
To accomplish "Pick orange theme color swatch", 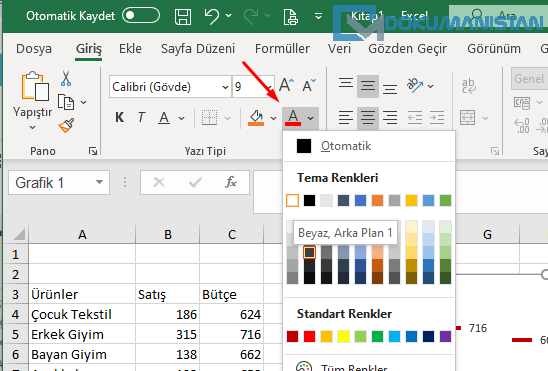I will pyautogui.click(x=377, y=201).
